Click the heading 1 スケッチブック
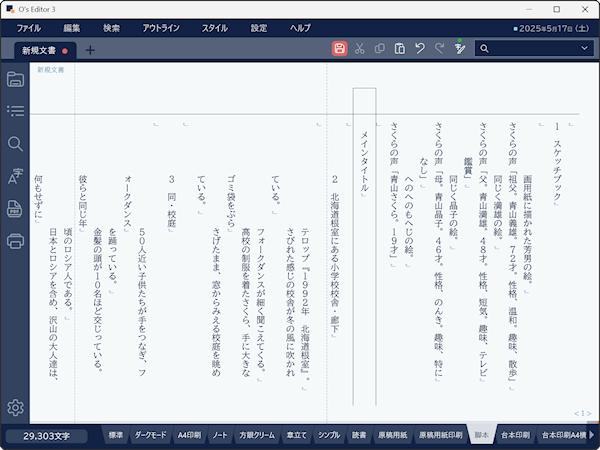This screenshot has height=450, width=600. coord(557,161)
